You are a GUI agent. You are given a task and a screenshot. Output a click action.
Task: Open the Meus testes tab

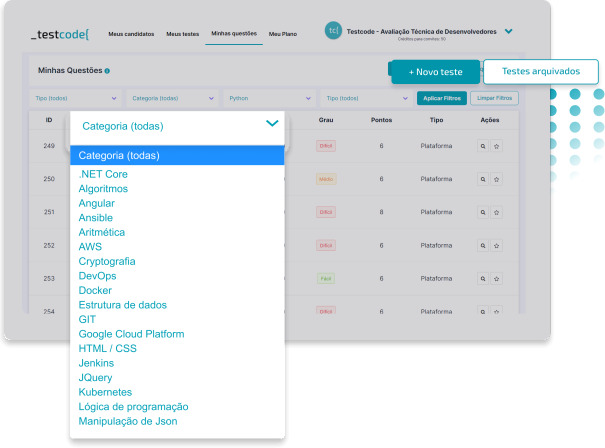coord(183,34)
